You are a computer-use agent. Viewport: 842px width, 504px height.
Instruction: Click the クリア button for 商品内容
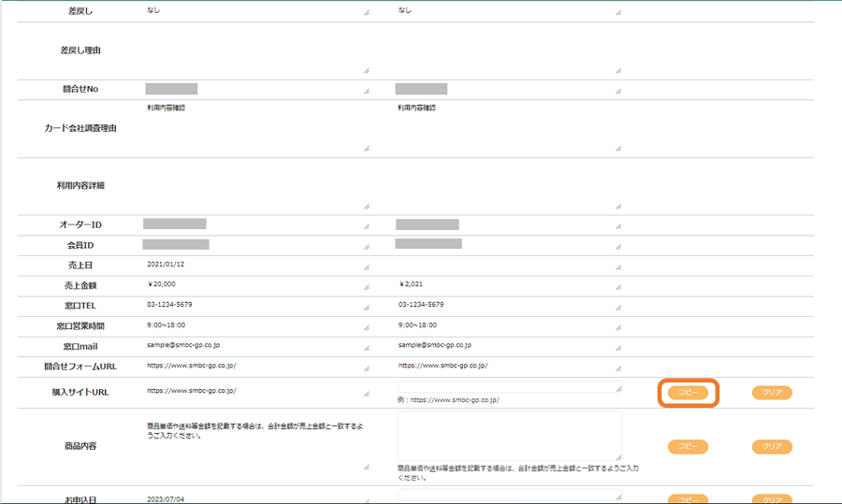tap(772, 447)
